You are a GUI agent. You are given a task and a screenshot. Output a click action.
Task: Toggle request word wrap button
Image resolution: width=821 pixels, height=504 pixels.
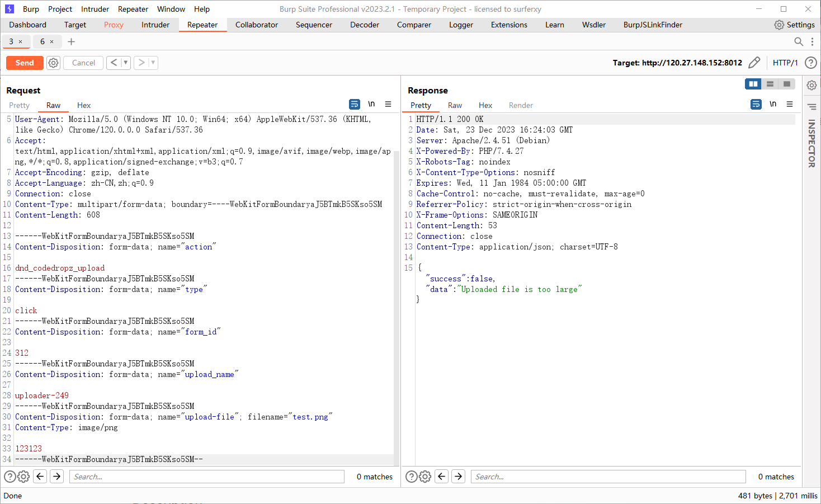point(355,104)
